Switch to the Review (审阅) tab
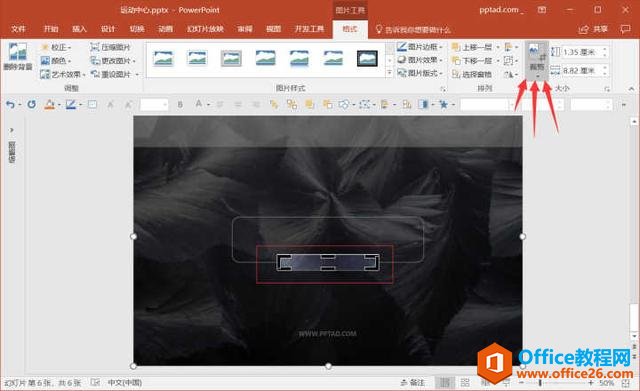Screen dimensions: 640x391 coord(245,29)
